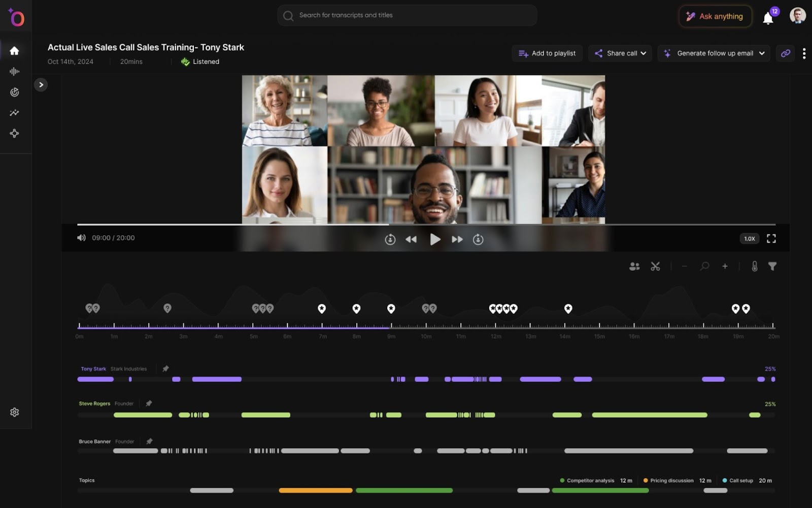This screenshot has height=508, width=812.
Task: Open Ask anything
Action: click(x=715, y=16)
